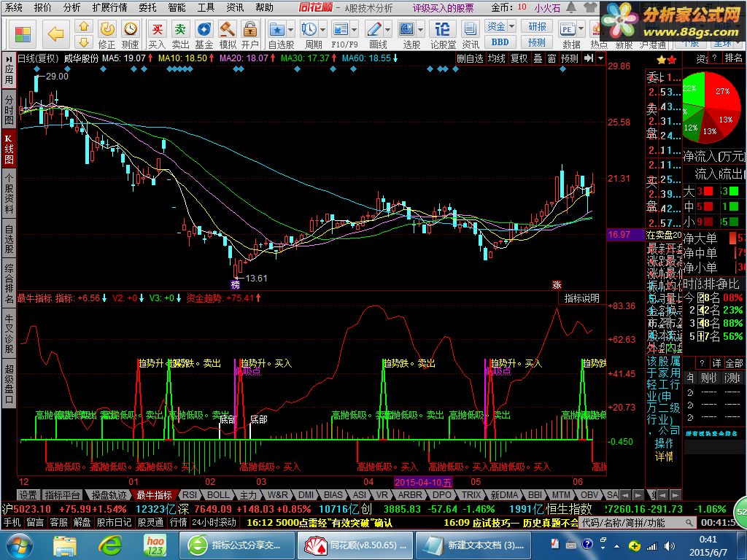This screenshot has height=560, width=747.
Task: Go back with the yellow left arrow
Action: [x=55, y=35]
